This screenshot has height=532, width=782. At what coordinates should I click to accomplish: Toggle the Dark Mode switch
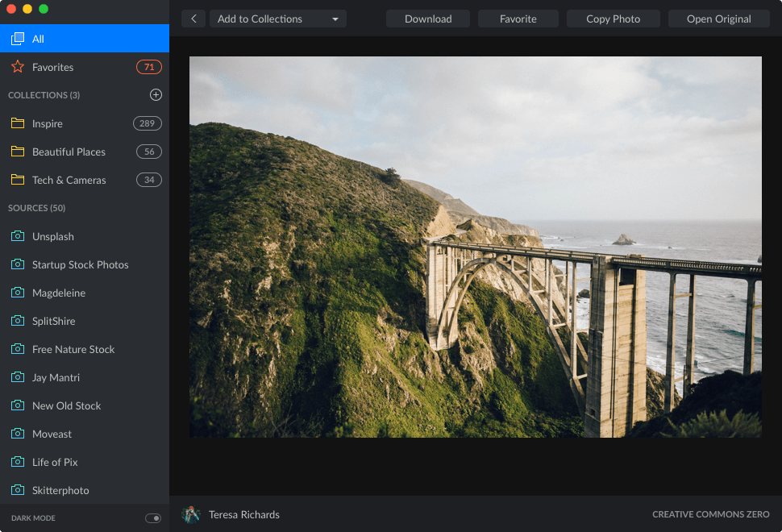152,517
